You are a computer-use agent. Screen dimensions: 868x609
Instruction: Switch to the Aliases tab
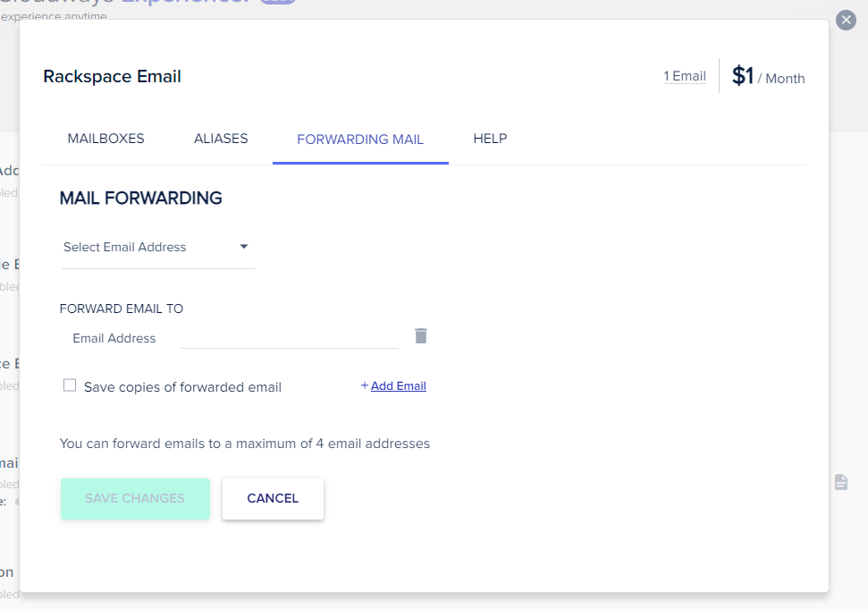221,139
